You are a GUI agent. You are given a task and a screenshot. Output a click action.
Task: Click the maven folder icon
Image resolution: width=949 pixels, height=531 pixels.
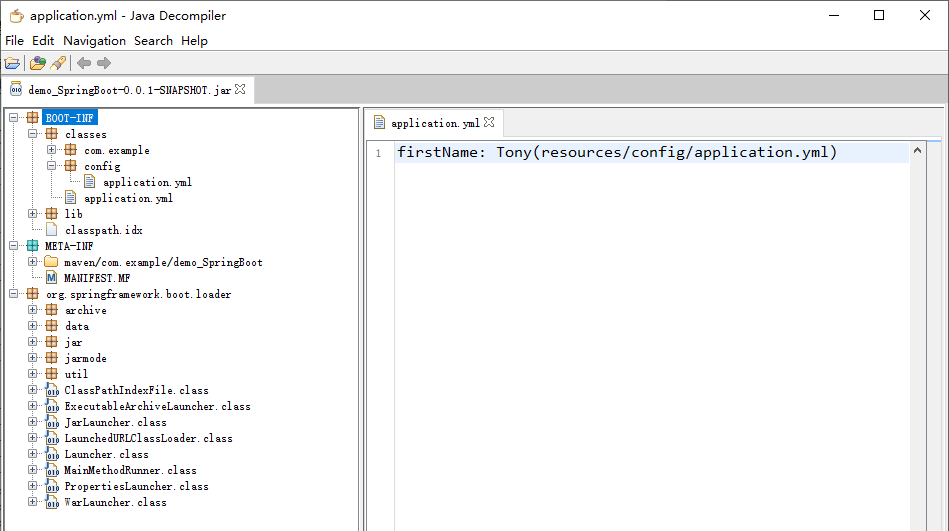point(51,262)
